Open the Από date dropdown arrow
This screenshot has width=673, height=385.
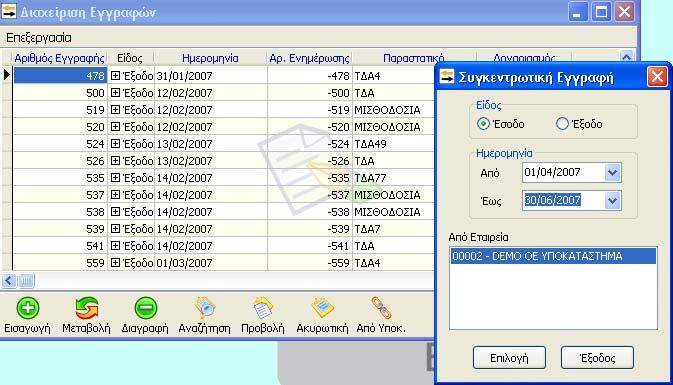612,173
